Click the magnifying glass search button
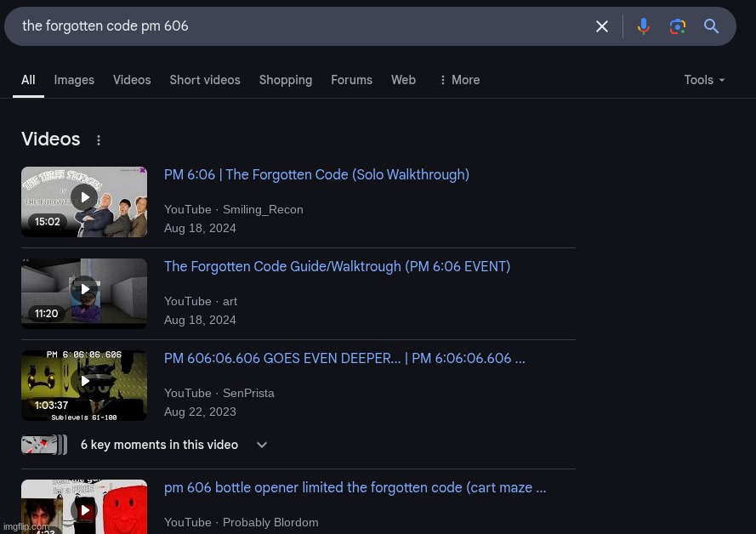This screenshot has width=756, height=534. click(711, 26)
